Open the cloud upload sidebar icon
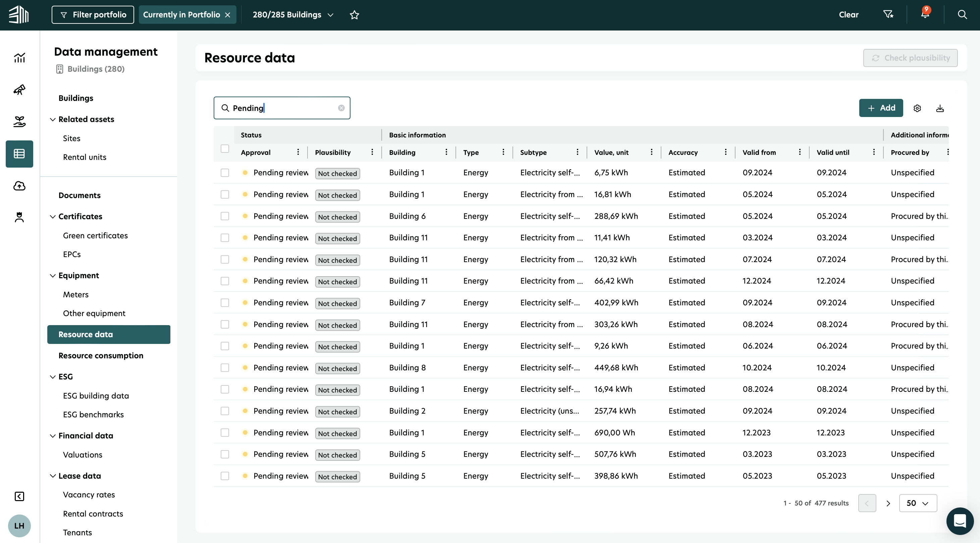This screenshot has width=980, height=543. [x=19, y=186]
